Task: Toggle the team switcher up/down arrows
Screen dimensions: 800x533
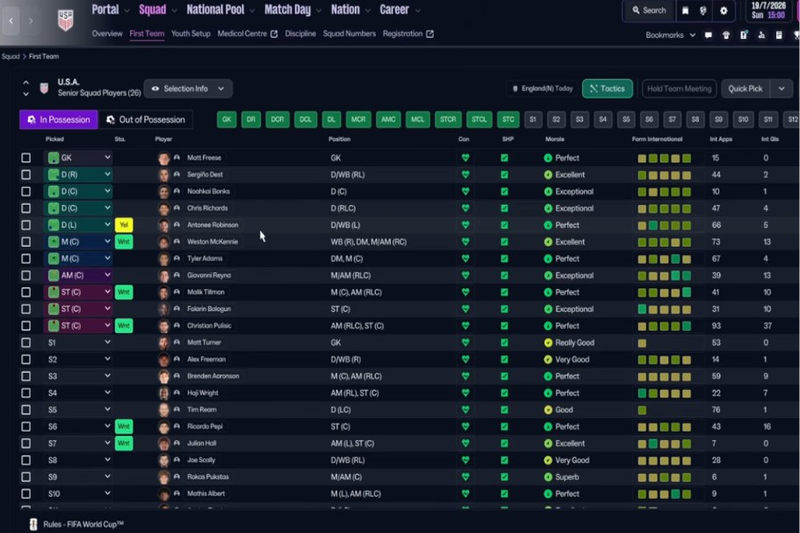Action: [26, 88]
